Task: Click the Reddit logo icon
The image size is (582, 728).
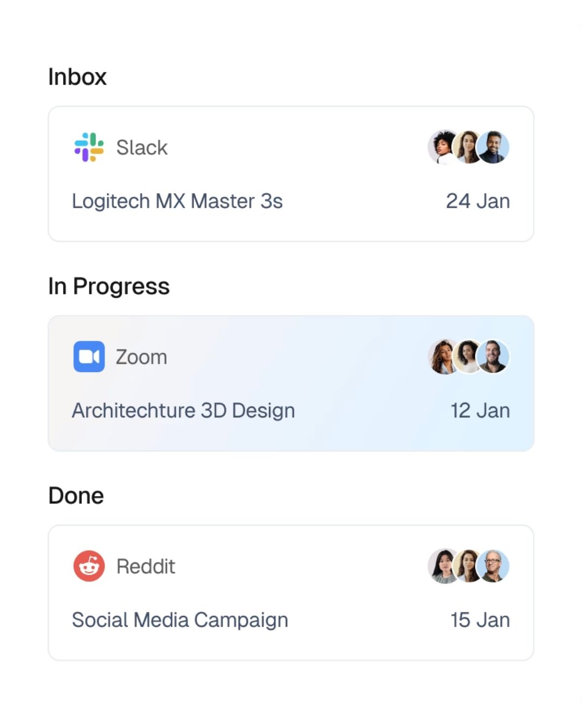Action: (x=89, y=566)
